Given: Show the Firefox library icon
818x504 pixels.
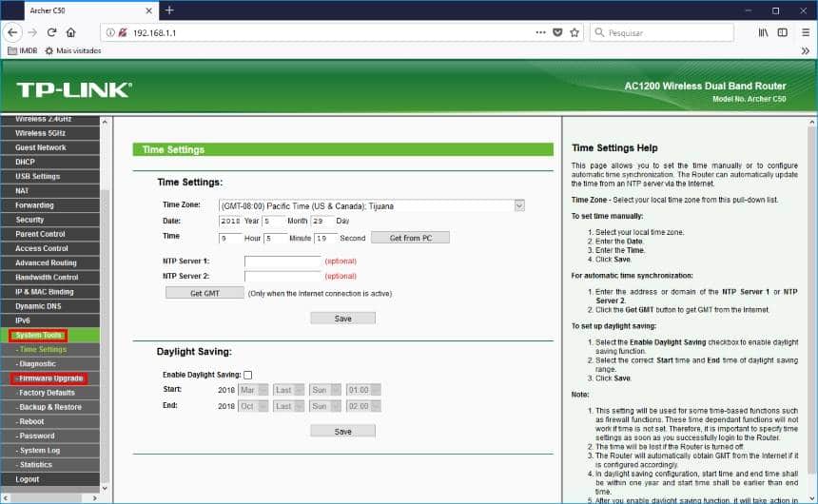Looking at the screenshot, I should 763,32.
